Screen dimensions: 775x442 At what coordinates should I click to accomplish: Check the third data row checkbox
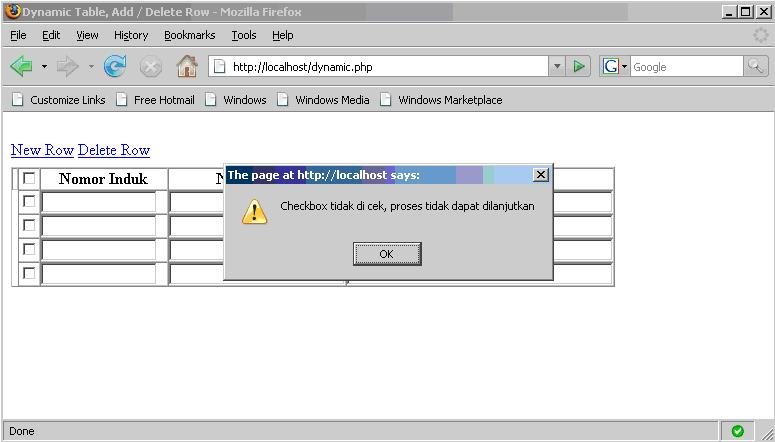(x=29, y=249)
